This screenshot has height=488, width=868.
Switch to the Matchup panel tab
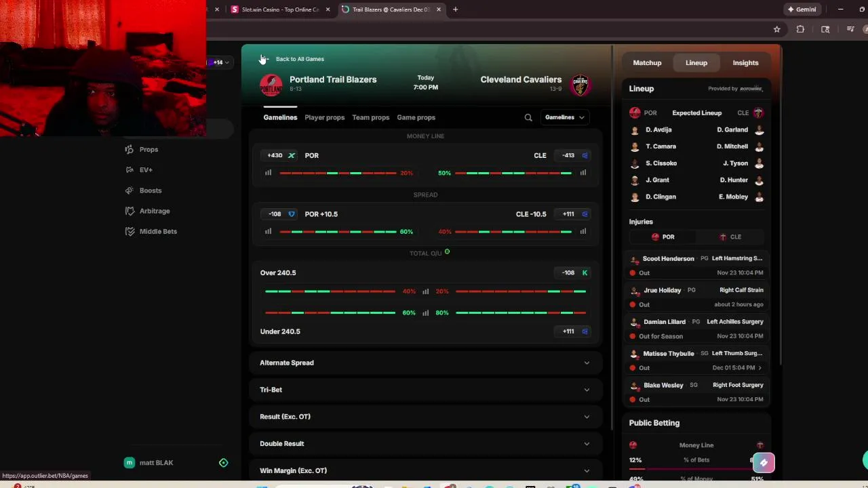647,63
